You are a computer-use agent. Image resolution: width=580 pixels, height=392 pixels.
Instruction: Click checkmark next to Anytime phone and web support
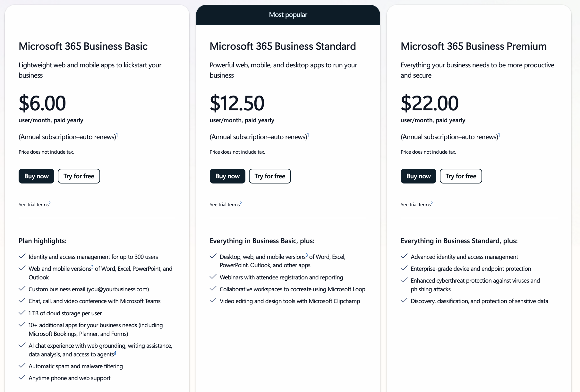pyautogui.click(x=22, y=378)
